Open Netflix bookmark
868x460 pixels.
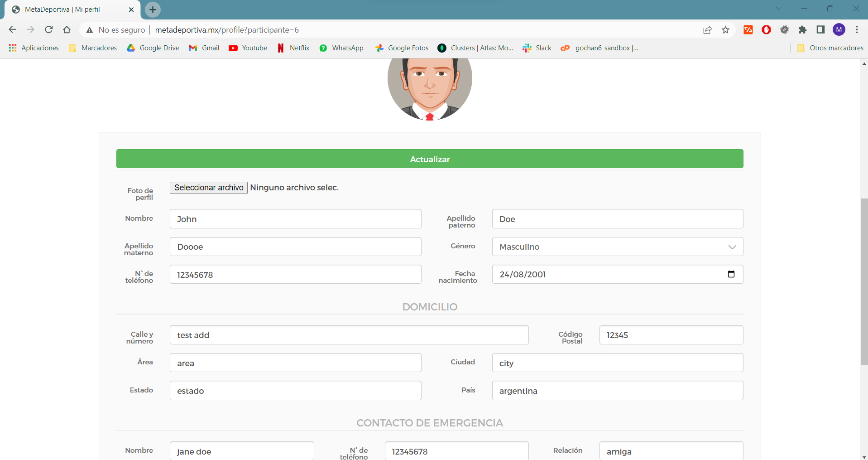(293, 48)
